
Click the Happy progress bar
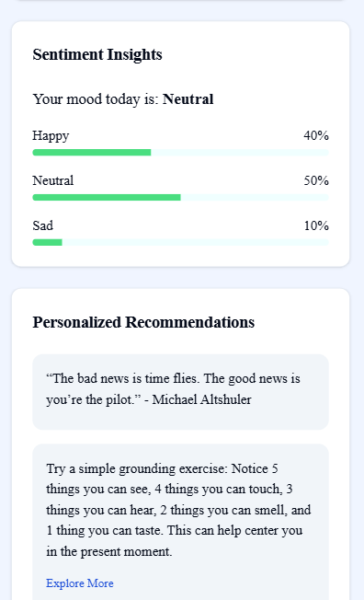[x=180, y=152]
